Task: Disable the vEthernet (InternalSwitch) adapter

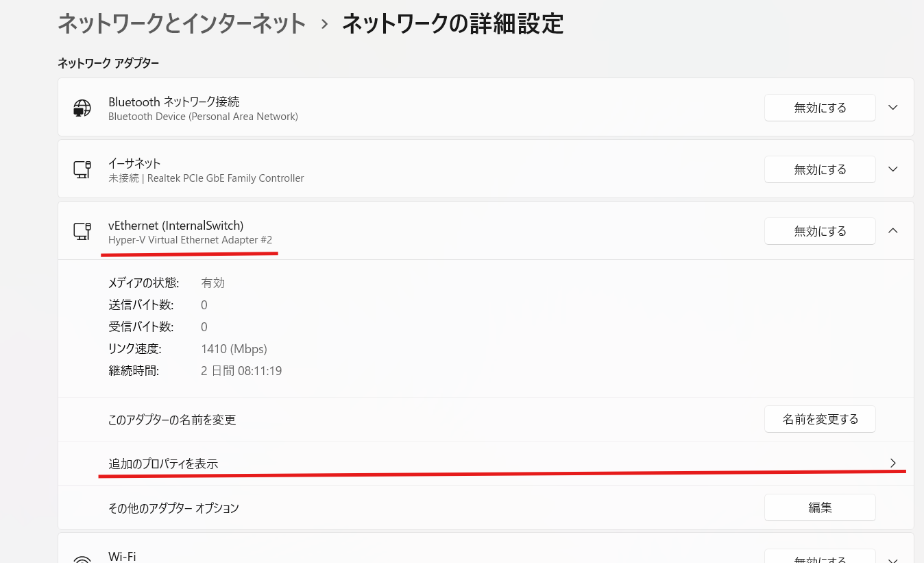Action: [x=820, y=231]
